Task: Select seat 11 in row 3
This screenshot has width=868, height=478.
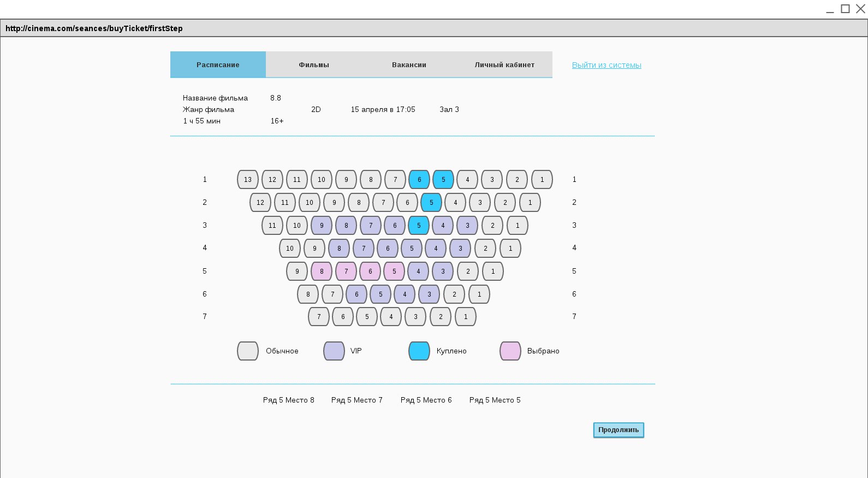Action: 272,225
